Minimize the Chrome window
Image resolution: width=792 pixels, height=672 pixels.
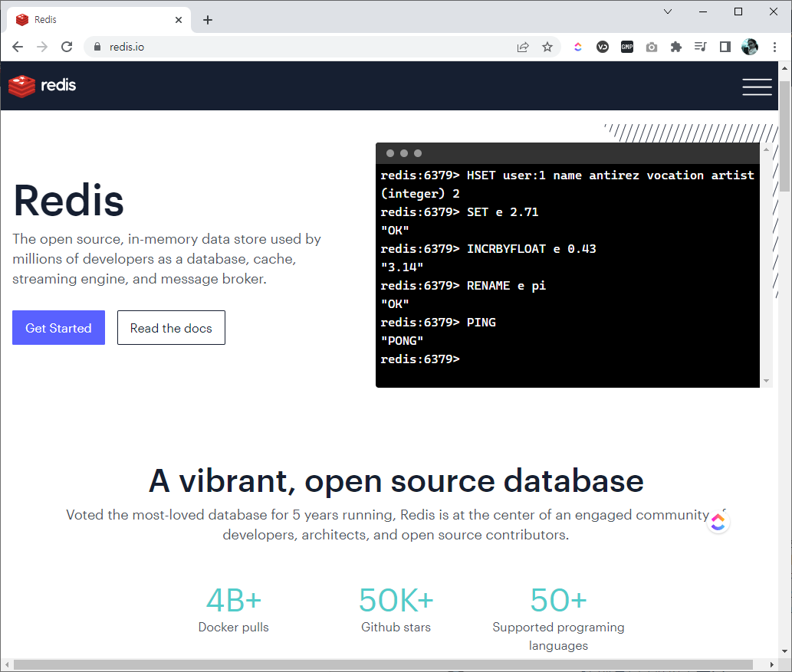tap(703, 11)
